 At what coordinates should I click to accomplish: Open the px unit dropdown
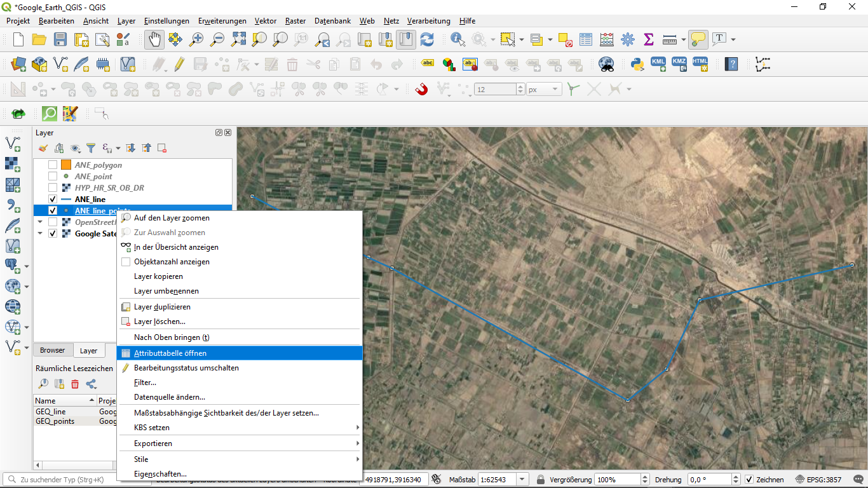coord(556,90)
